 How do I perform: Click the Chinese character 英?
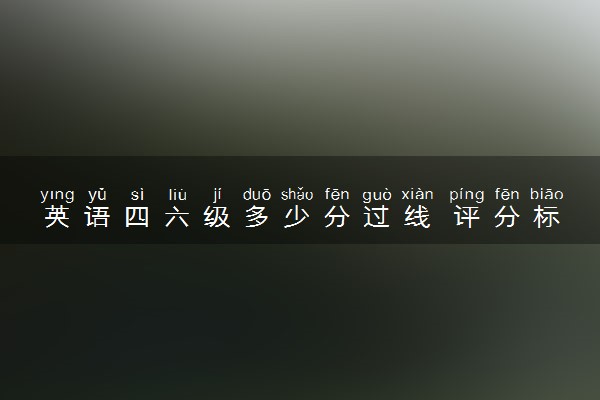click(57, 217)
